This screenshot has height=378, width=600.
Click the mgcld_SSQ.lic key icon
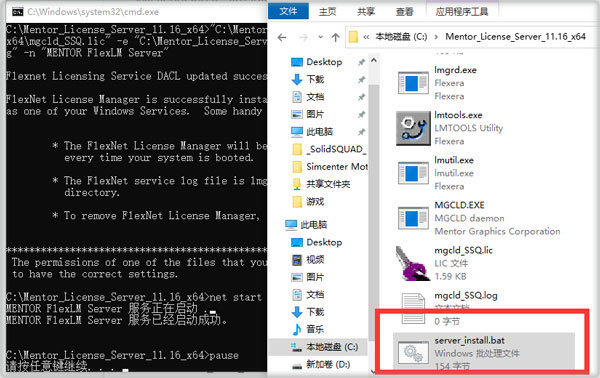(412, 264)
